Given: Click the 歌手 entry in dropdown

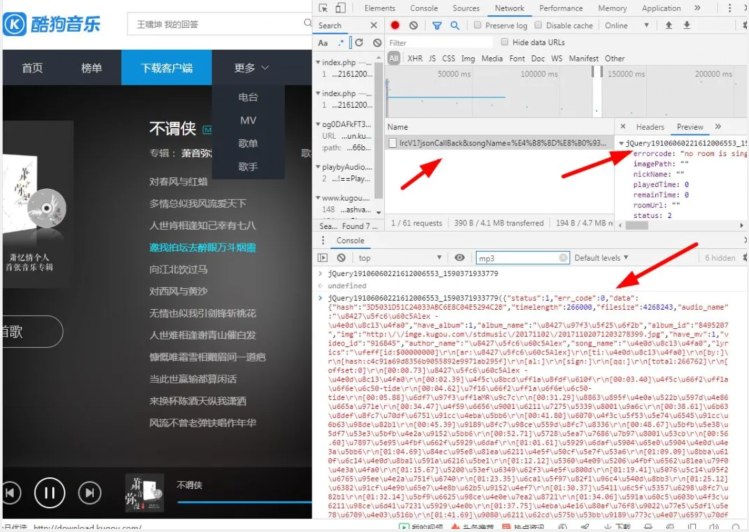Looking at the screenshot, I should (248, 167).
